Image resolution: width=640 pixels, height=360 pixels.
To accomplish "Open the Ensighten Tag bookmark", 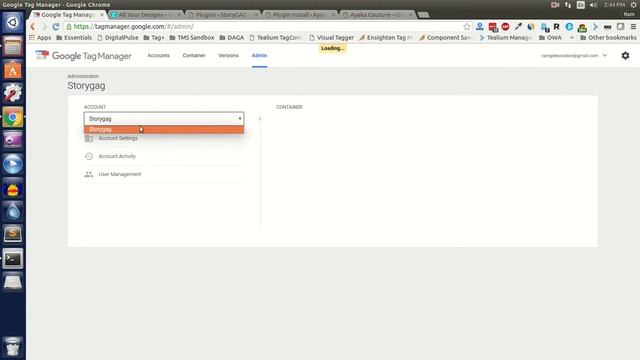I will click(x=386, y=38).
